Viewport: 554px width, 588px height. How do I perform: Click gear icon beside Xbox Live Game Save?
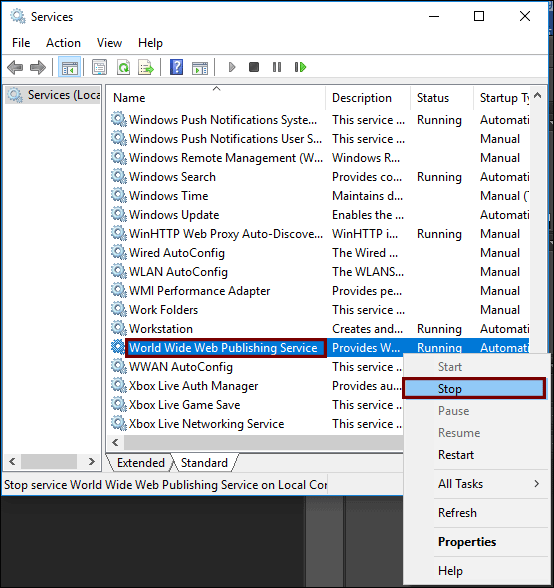coord(119,404)
